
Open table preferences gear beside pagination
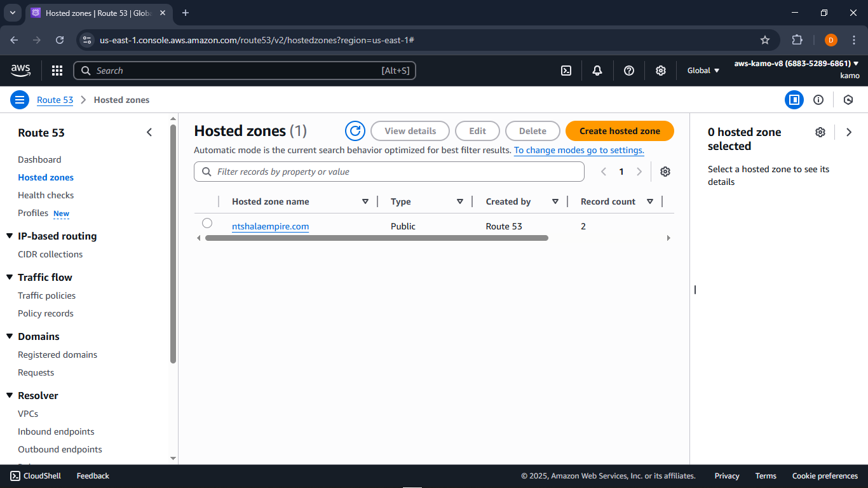[x=665, y=172]
